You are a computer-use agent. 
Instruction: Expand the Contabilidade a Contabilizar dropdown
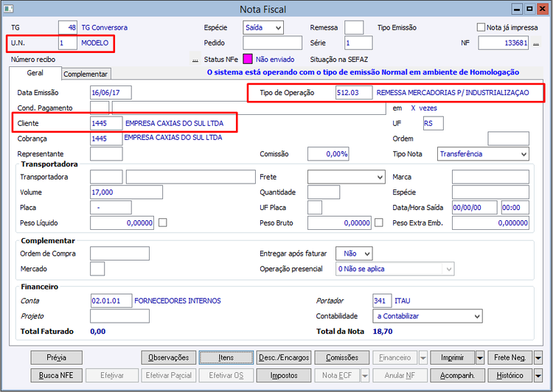pyautogui.click(x=428, y=316)
